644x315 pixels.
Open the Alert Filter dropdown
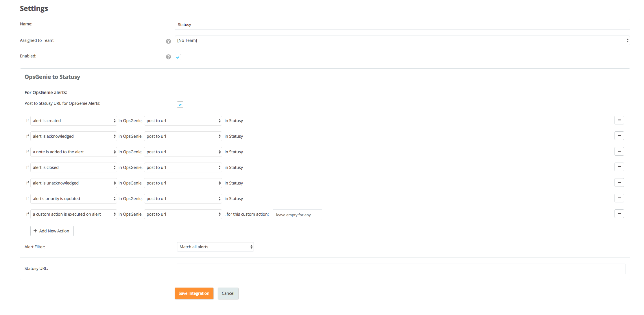[215, 247]
